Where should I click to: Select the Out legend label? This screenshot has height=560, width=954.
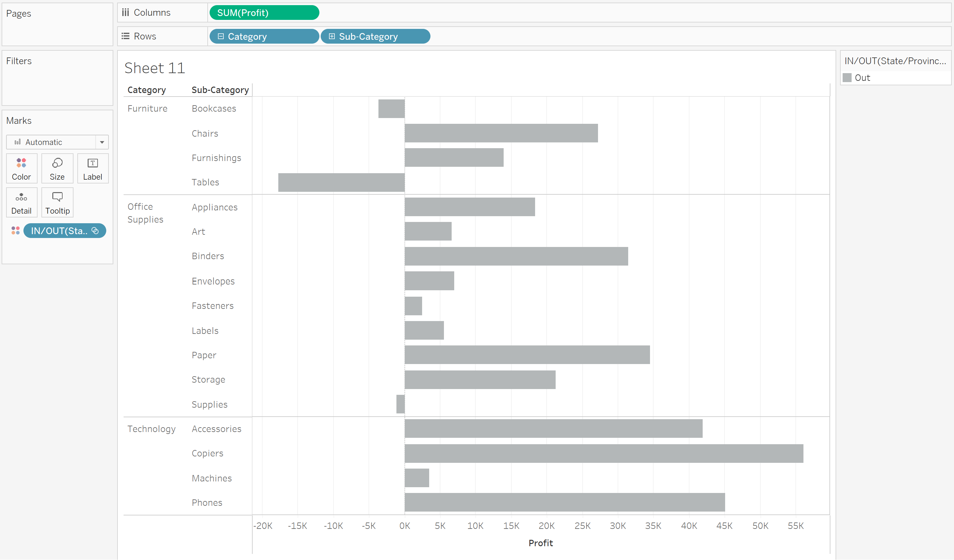[863, 78]
